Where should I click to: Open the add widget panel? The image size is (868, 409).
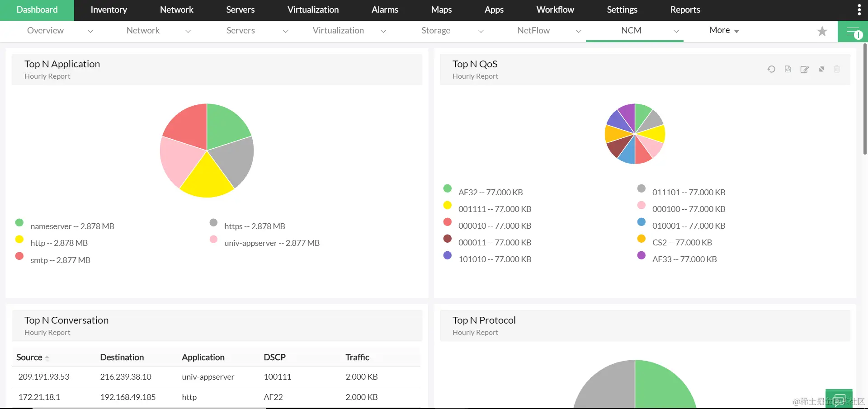tap(854, 32)
